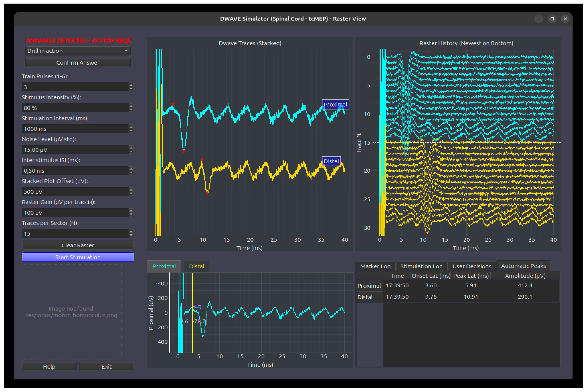This screenshot has width=587, height=392.
Task: Clear the raster history
Action: coord(78,245)
